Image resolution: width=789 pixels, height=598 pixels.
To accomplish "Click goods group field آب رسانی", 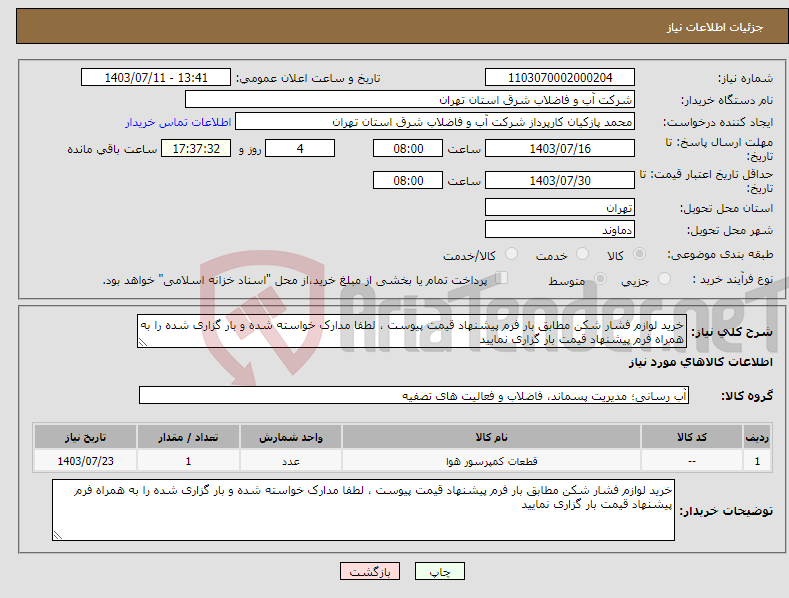I will 414,396.
